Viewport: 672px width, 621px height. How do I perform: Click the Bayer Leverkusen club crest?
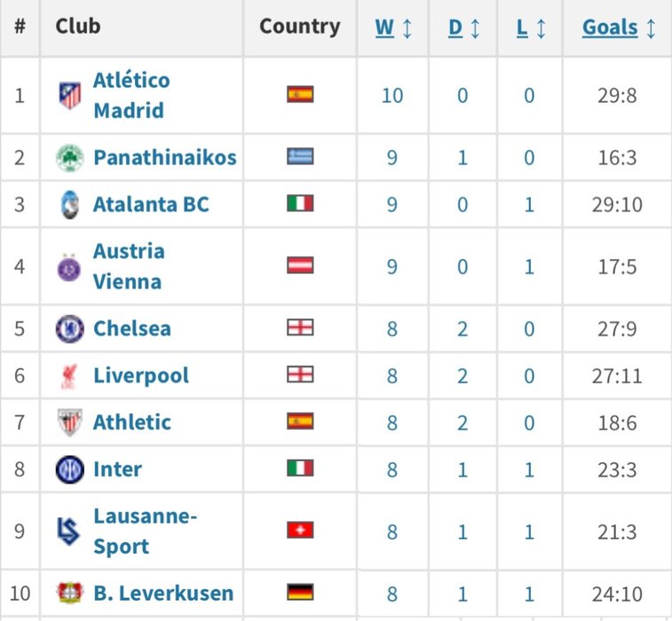point(69,593)
